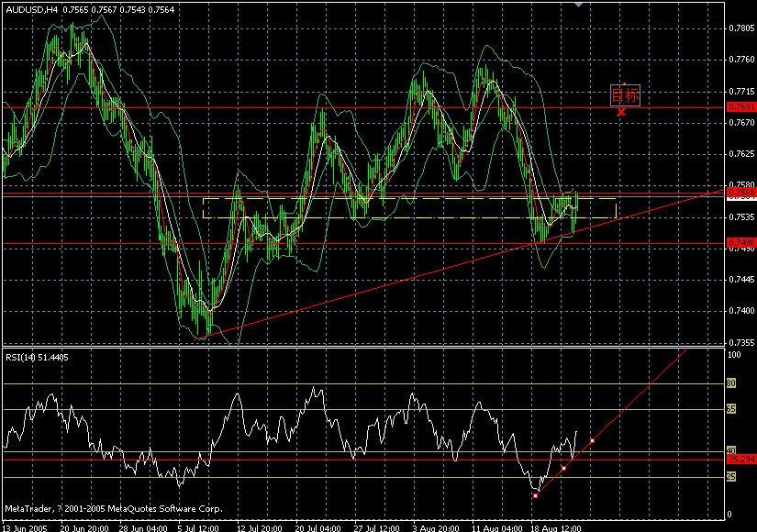The height and width of the screenshot is (532, 757).
Task: Click the 20 Jul 04:00 time label
Action: pyautogui.click(x=317, y=527)
